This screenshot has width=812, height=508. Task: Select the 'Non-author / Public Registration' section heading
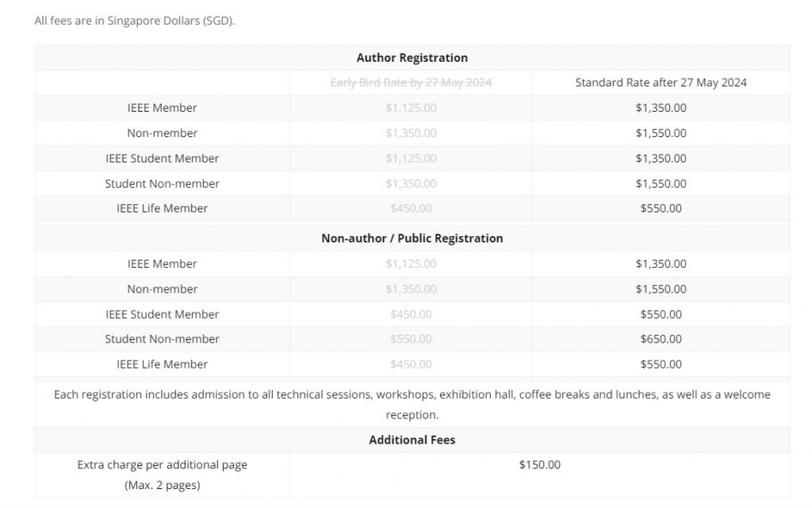[x=412, y=238]
